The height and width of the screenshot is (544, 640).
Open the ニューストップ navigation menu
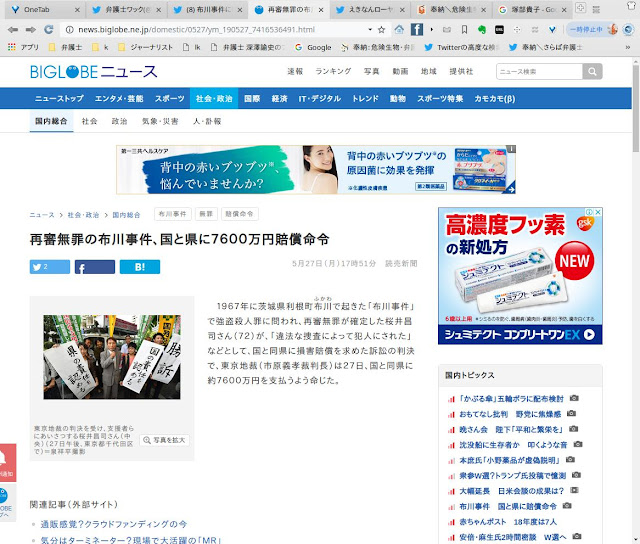pyautogui.click(x=59, y=98)
